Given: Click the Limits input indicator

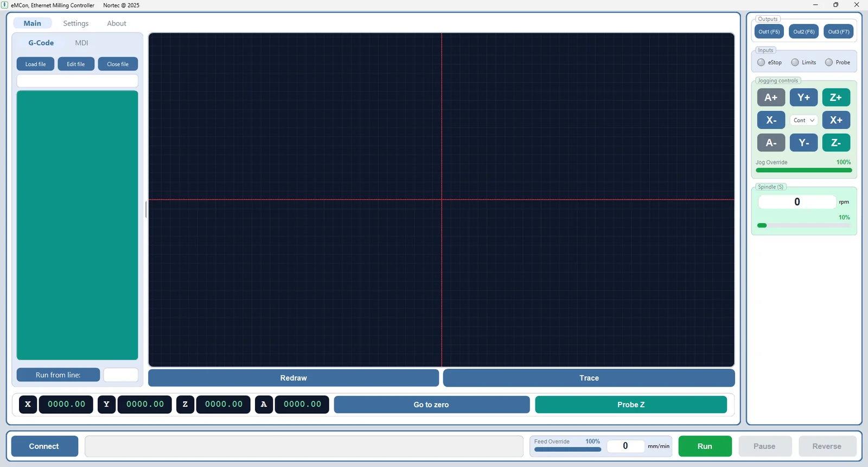Looking at the screenshot, I should pyautogui.click(x=795, y=62).
